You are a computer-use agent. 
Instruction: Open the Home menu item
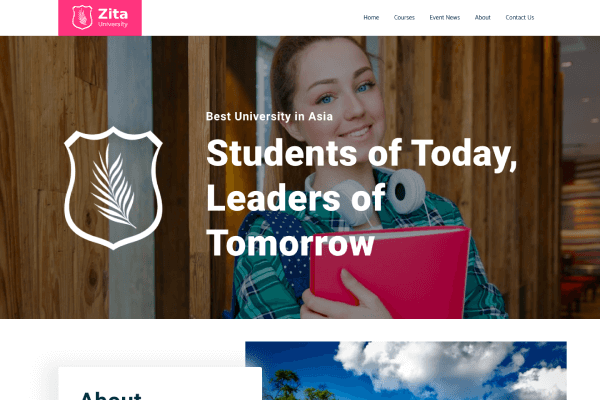pyautogui.click(x=371, y=18)
